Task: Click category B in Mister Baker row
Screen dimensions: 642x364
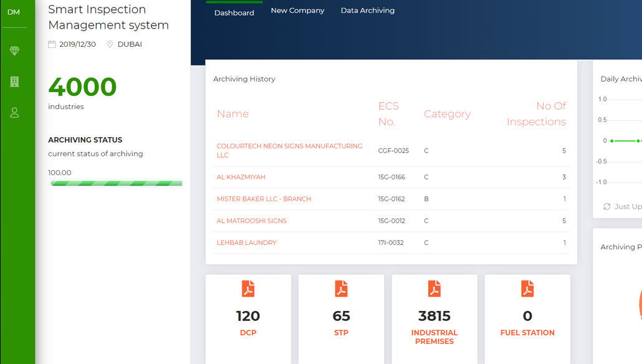Action: click(426, 199)
